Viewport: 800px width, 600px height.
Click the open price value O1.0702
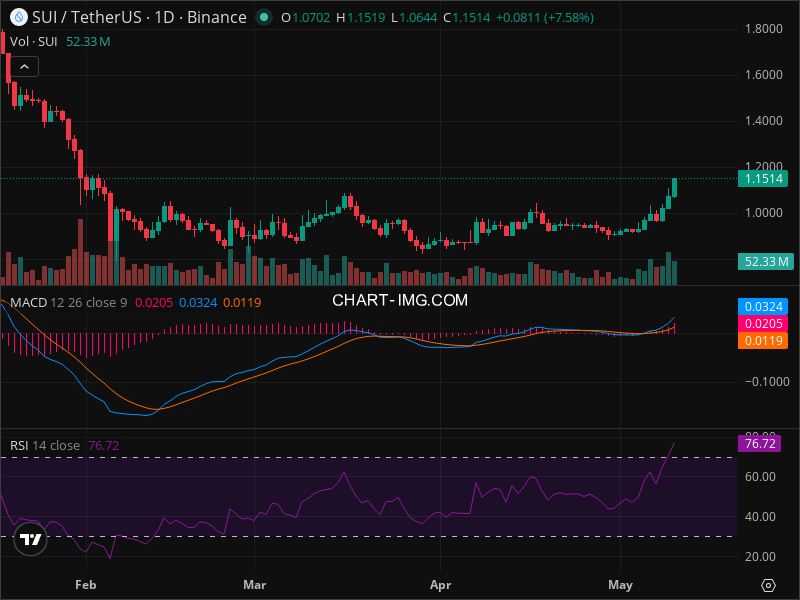pyautogui.click(x=306, y=18)
